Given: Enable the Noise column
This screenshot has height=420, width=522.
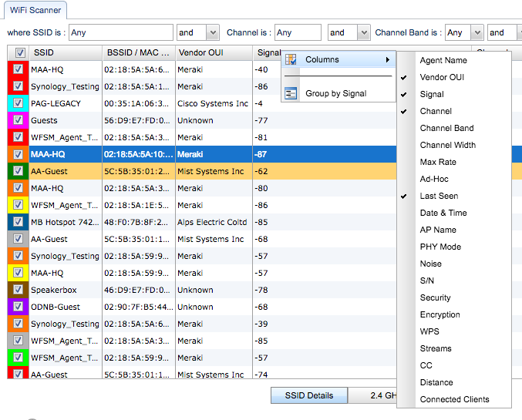Looking at the screenshot, I should coord(430,264).
